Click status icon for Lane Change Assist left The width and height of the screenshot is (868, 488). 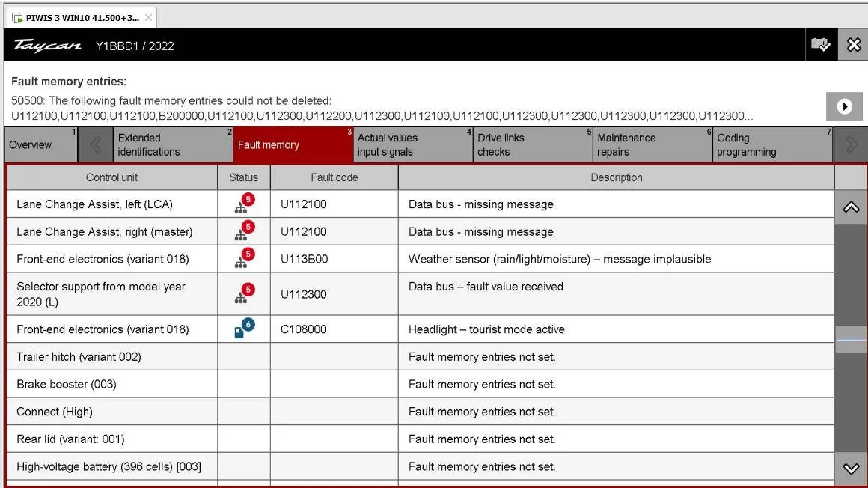tap(244, 204)
